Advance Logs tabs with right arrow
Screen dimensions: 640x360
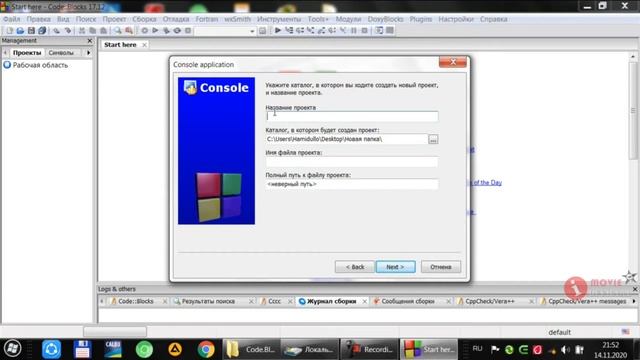[634, 301]
